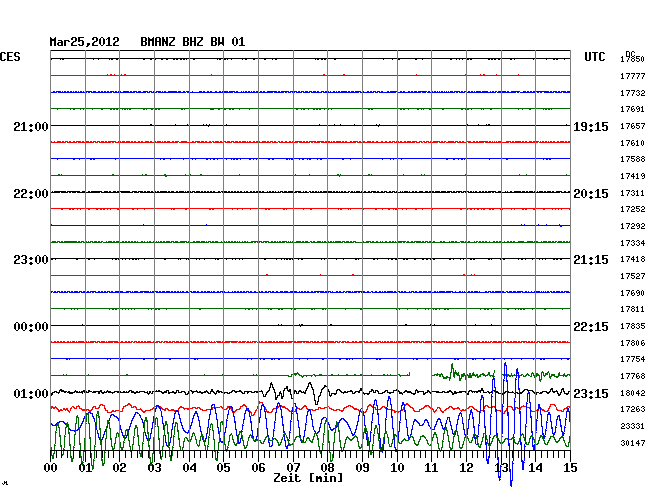Select the station title BMANZ BHZ BW 01
Viewport: 650px width, 494px height.
(x=193, y=42)
